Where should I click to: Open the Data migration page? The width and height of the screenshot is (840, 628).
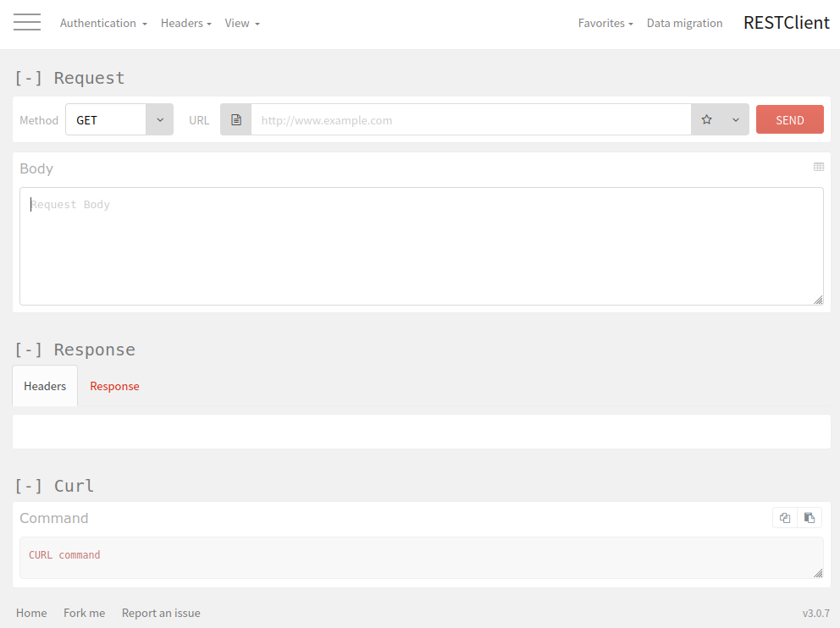tap(684, 23)
